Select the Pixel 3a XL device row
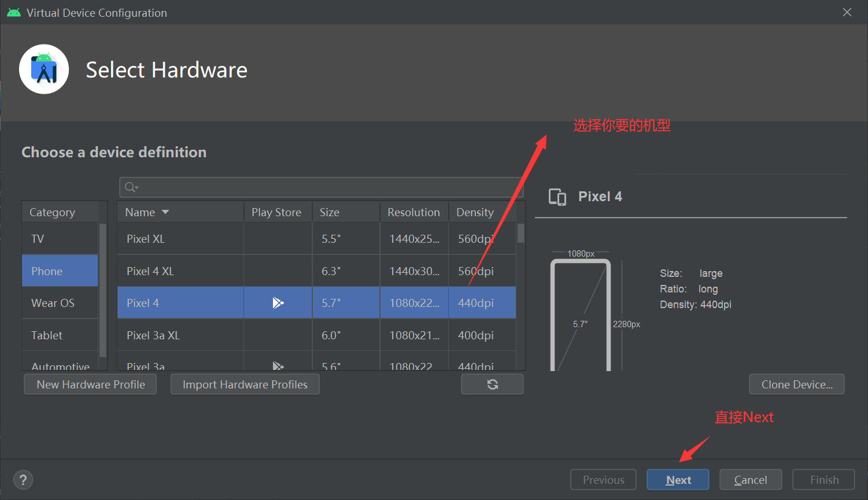This screenshot has width=868, height=500. coord(317,335)
